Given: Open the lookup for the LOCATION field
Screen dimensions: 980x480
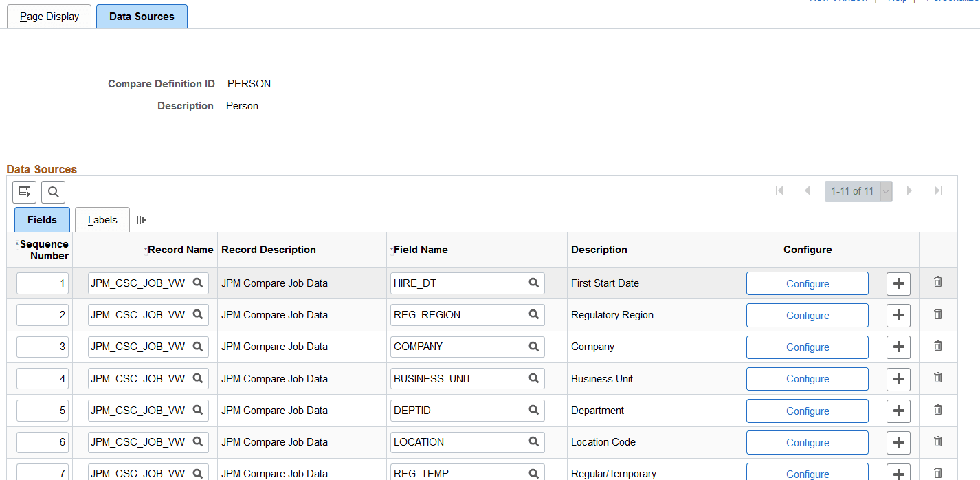Looking at the screenshot, I should [x=533, y=442].
